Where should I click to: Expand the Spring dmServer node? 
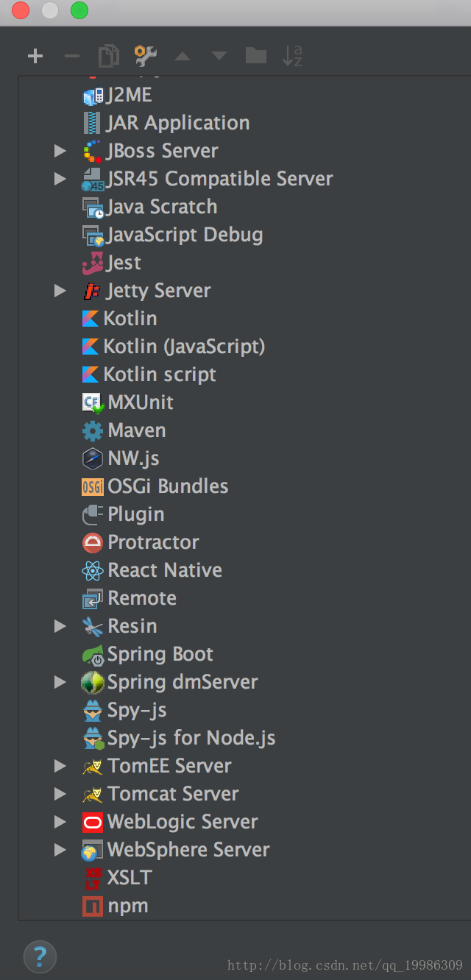60,682
